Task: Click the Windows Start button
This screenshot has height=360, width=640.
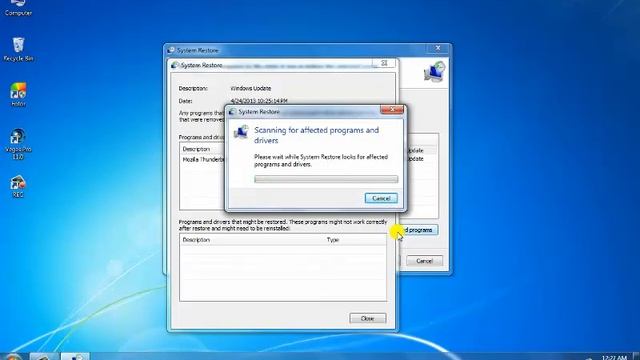Action: coord(13,357)
